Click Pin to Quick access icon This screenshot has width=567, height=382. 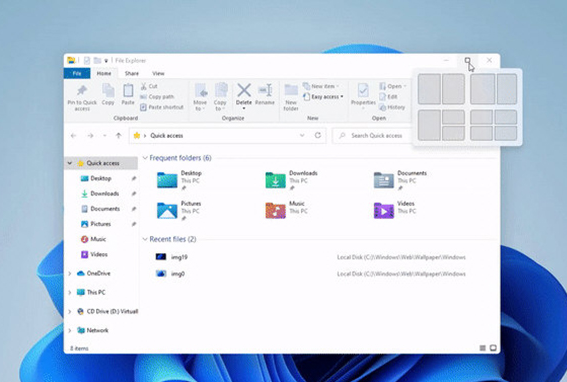click(x=82, y=90)
